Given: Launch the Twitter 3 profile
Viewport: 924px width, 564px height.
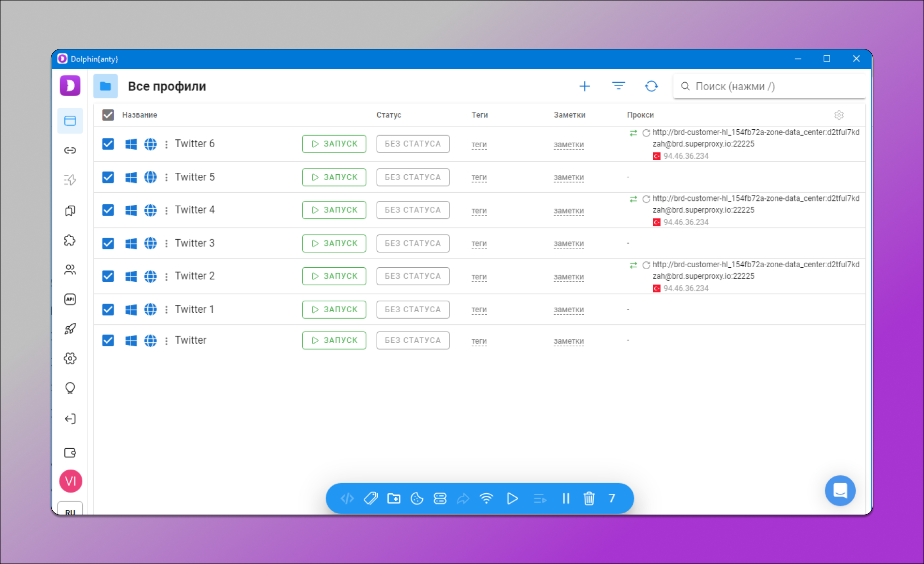Looking at the screenshot, I should pyautogui.click(x=334, y=243).
